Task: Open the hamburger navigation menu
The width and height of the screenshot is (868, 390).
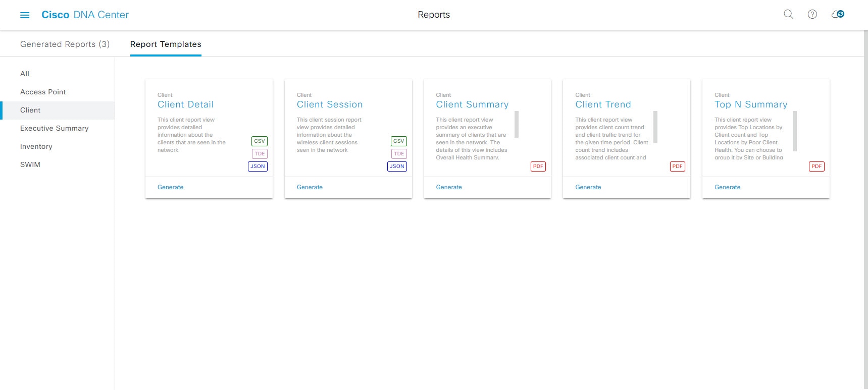Action: (x=25, y=15)
